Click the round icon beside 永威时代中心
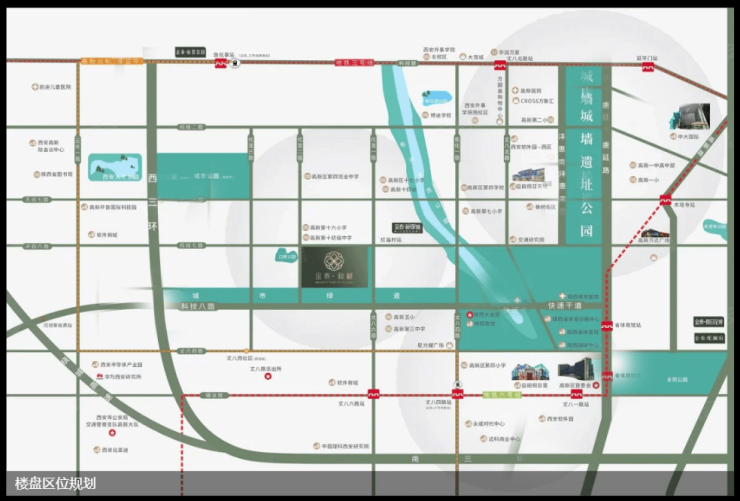Image resolution: width=740 pixels, height=501 pixels. pyautogui.click(x=468, y=424)
